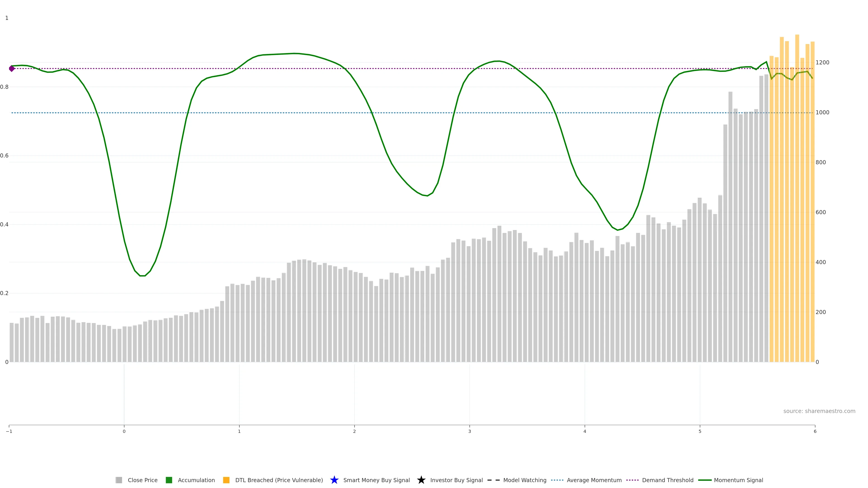Click the green Accumulation legend square
868x488 pixels.
coord(169,480)
